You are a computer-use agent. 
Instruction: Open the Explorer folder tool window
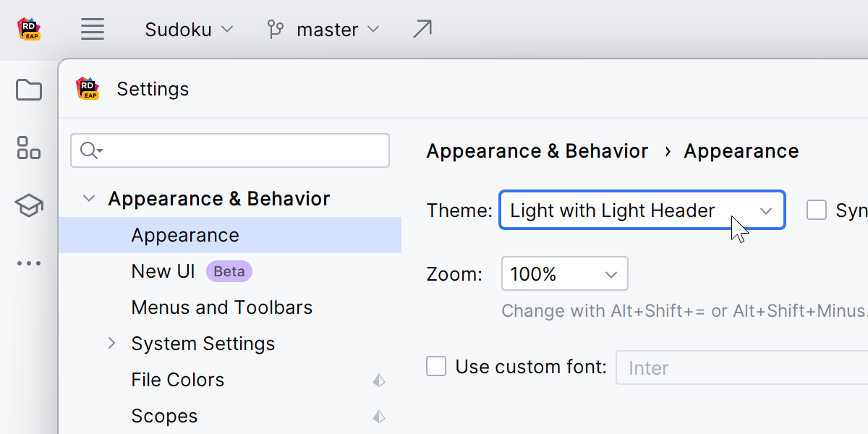coord(29,90)
